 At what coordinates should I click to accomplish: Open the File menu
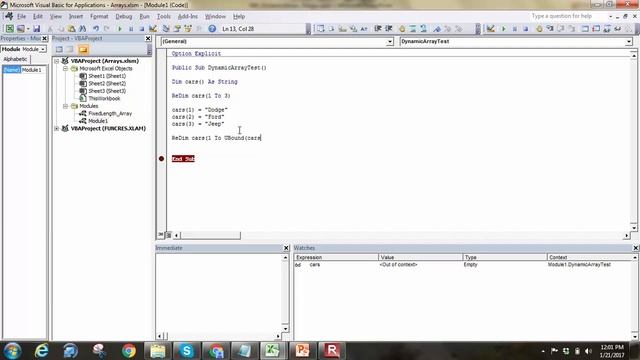[21, 16]
